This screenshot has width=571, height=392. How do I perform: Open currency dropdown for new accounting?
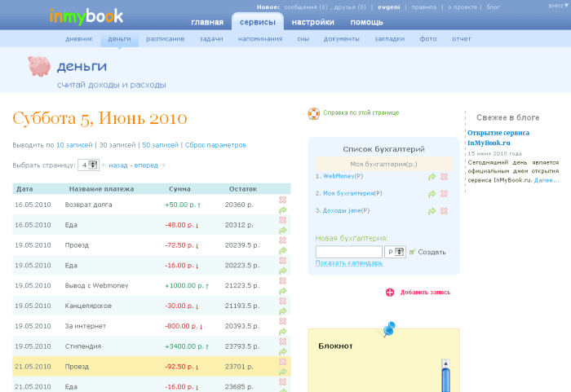click(x=395, y=252)
